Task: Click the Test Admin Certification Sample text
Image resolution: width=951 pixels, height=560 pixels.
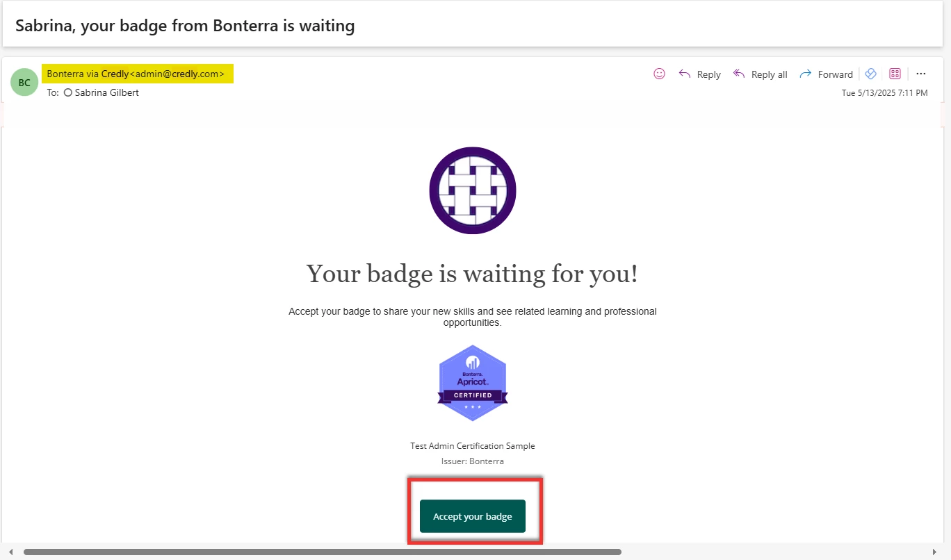Action: click(x=473, y=446)
